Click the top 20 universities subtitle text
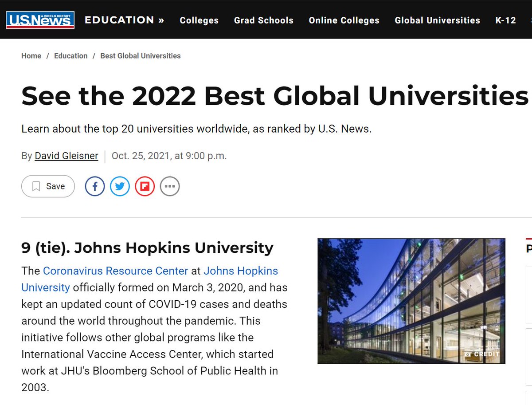 point(196,129)
